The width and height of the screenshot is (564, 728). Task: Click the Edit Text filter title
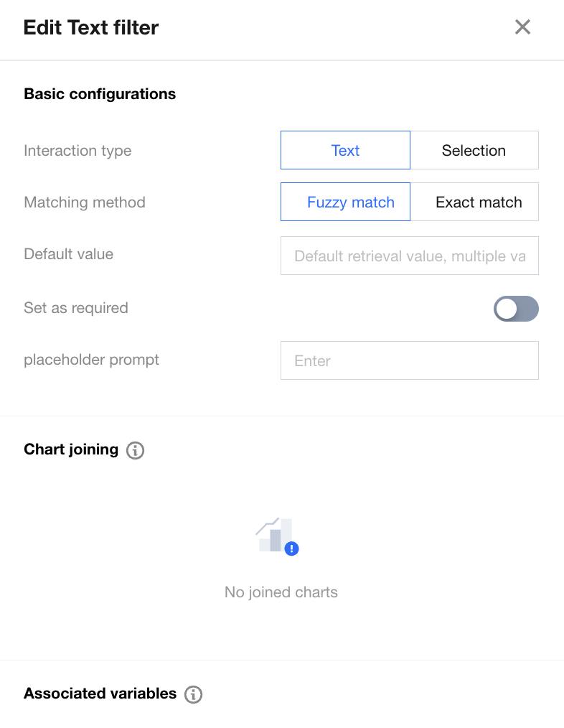pyautogui.click(x=91, y=28)
